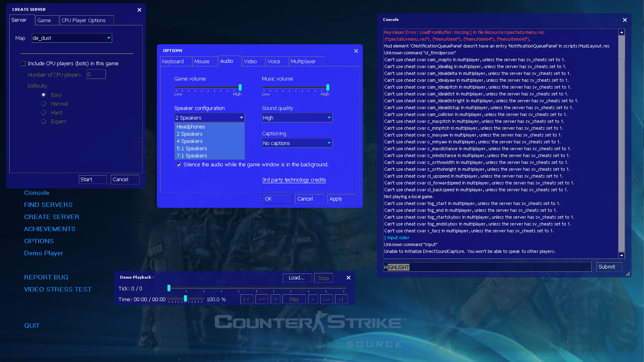The image size is (644, 362).
Task: Switch to the Video tab
Action: 253,61
